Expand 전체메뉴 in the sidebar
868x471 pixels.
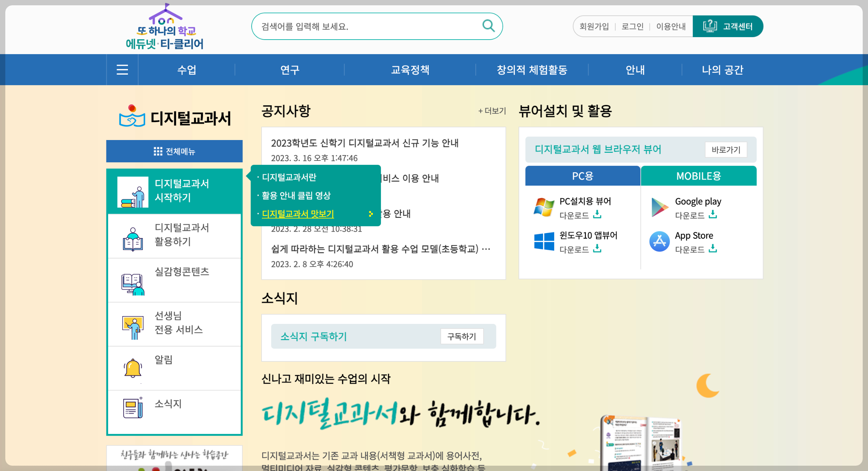click(x=175, y=151)
